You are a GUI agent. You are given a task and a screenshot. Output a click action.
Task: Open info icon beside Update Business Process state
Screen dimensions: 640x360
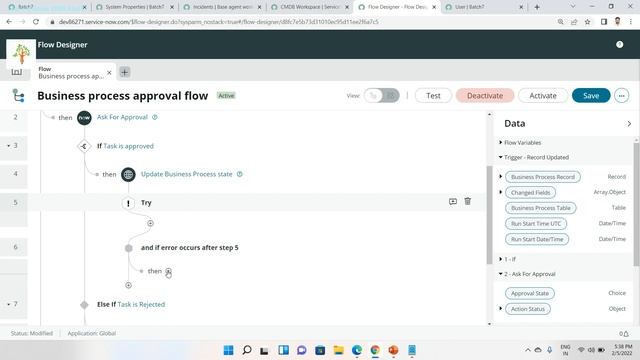pyautogui.click(x=240, y=174)
